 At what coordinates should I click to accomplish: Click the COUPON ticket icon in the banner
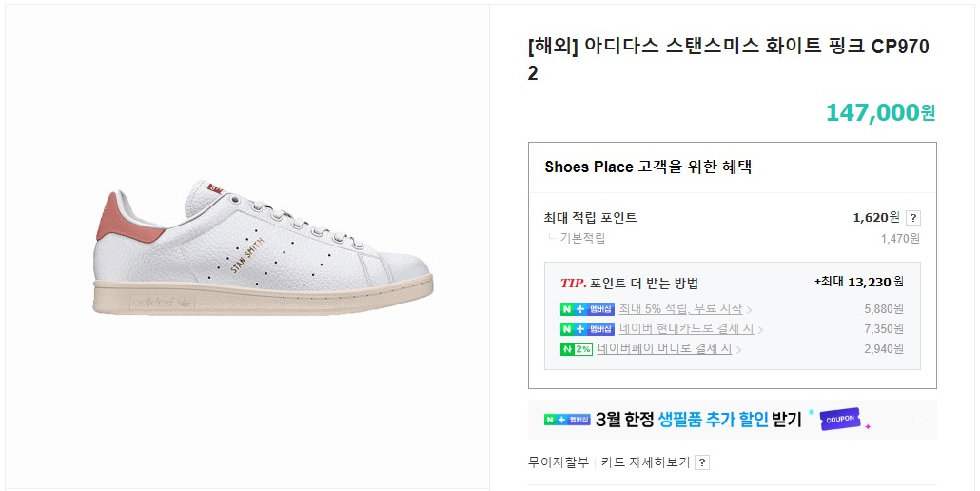pos(839,420)
